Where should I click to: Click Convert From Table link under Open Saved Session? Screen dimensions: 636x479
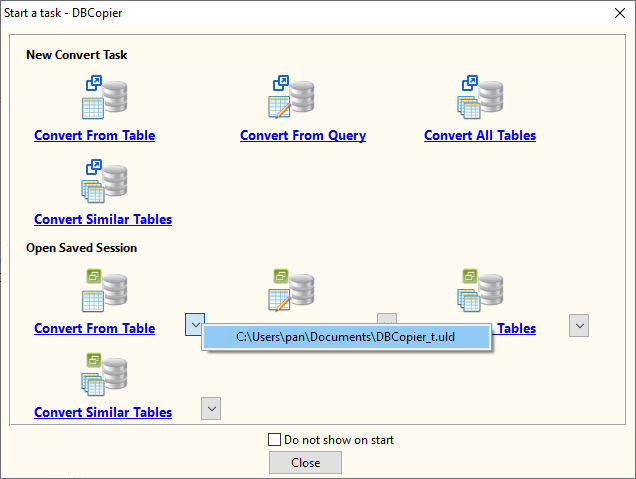pos(94,328)
